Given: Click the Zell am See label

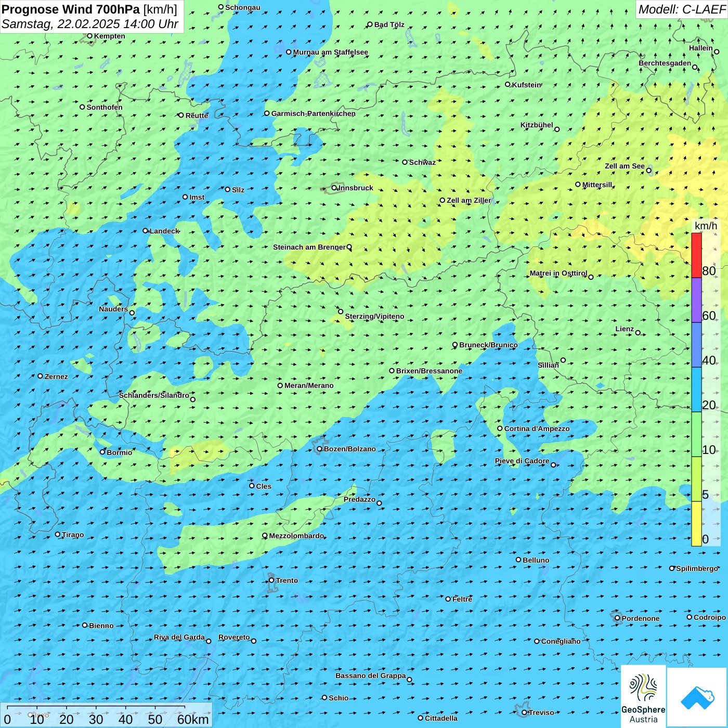Looking at the screenshot, I should tap(625, 166).
